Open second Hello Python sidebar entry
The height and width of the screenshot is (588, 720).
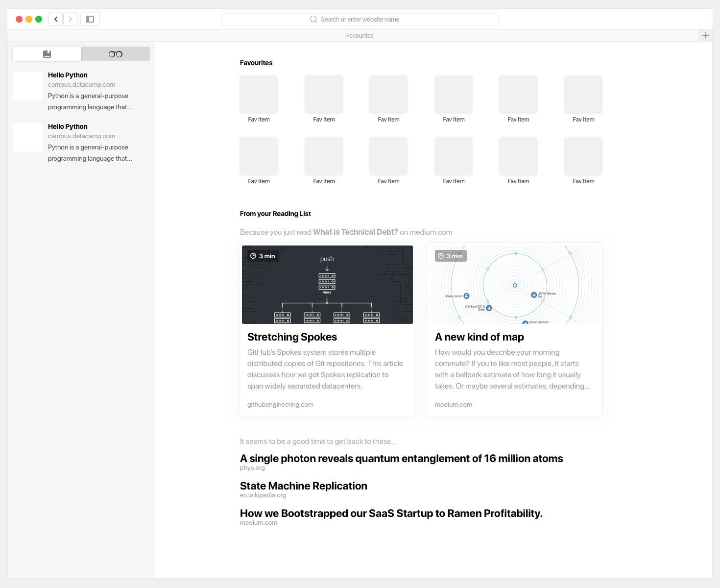[x=81, y=143]
